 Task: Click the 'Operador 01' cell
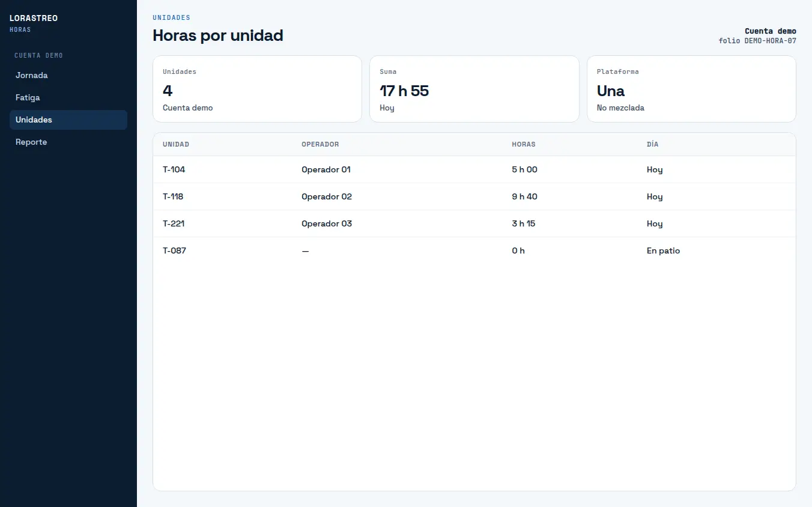(326, 169)
